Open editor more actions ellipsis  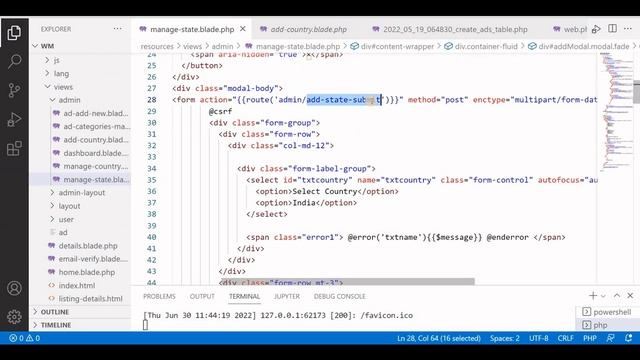tap(628, 29)
